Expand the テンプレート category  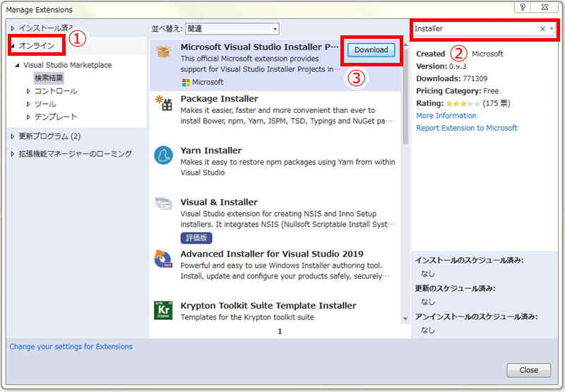click(28, 117)
